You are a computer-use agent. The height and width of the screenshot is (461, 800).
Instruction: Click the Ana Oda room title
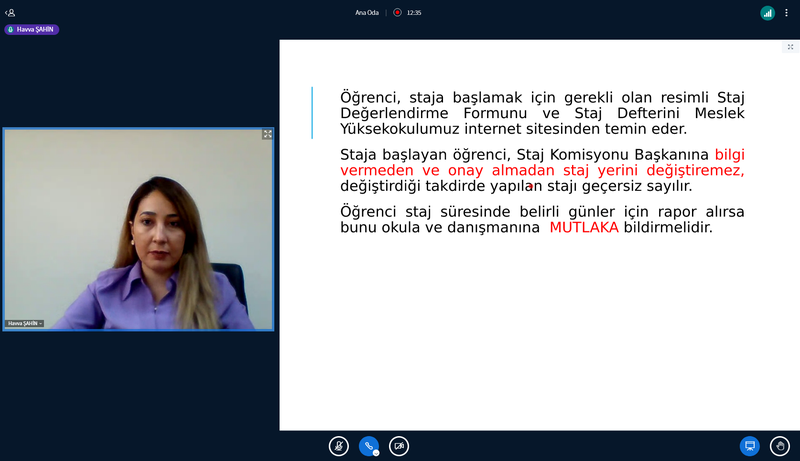click(x=367, y=12)
